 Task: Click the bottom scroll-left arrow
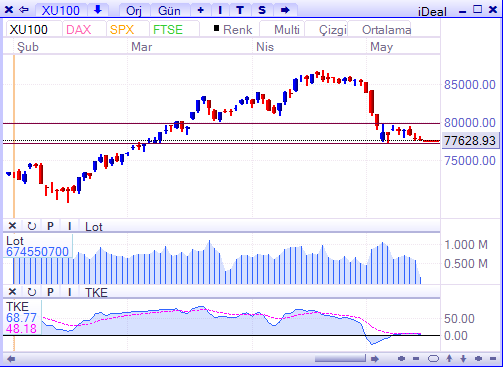pos(11,359)
